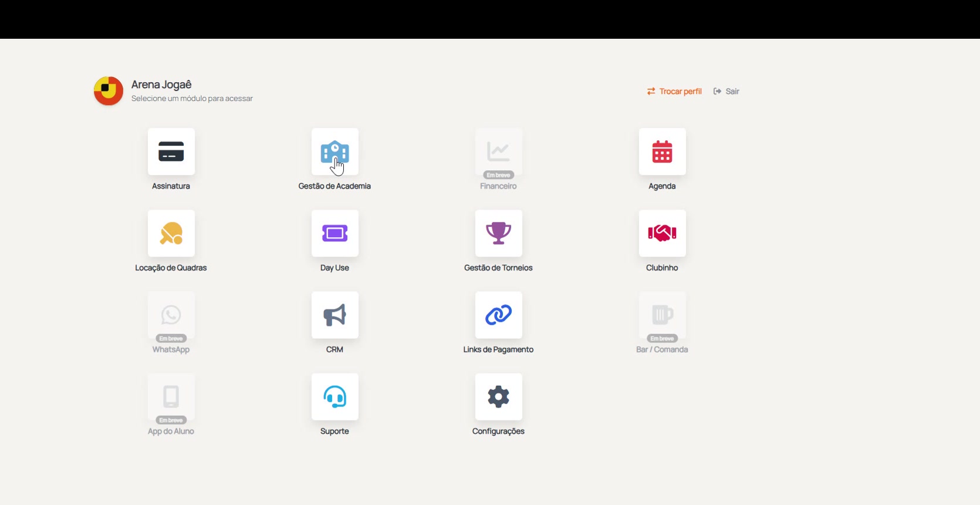Viewport: 980px width, 505px height.
Task: Open the Clubinho handshake module
Action: point(662,233)
